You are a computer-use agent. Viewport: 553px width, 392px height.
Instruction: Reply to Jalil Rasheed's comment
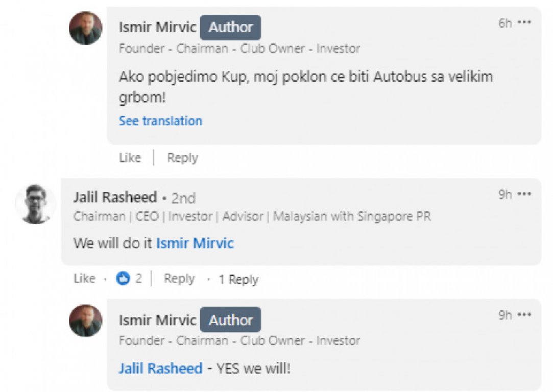tap(179, 279)
